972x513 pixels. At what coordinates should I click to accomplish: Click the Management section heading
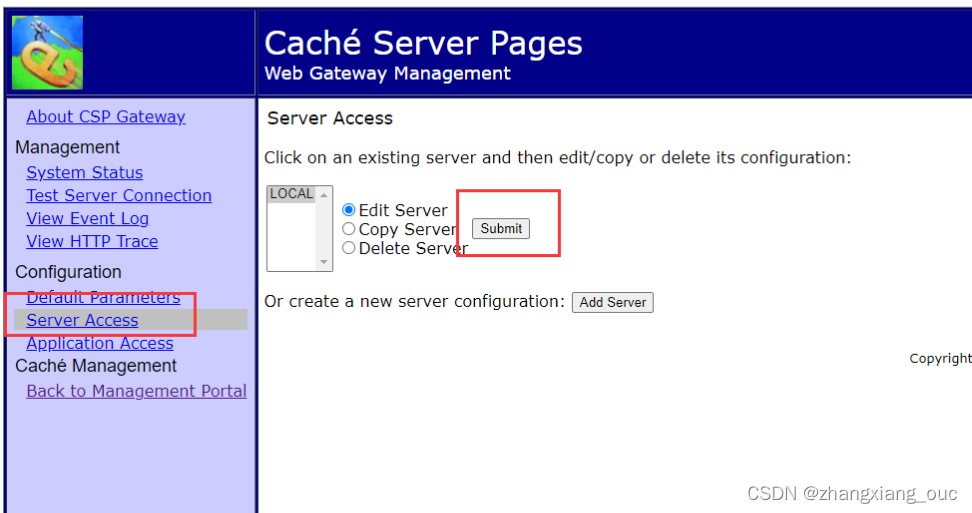coord(68,147)
